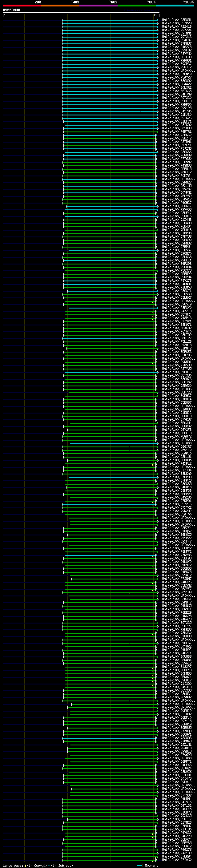The width and height of the screenshot is (197, 868).
Task: Click hit label UniRef100_Q66IR7
Action: 176,446
